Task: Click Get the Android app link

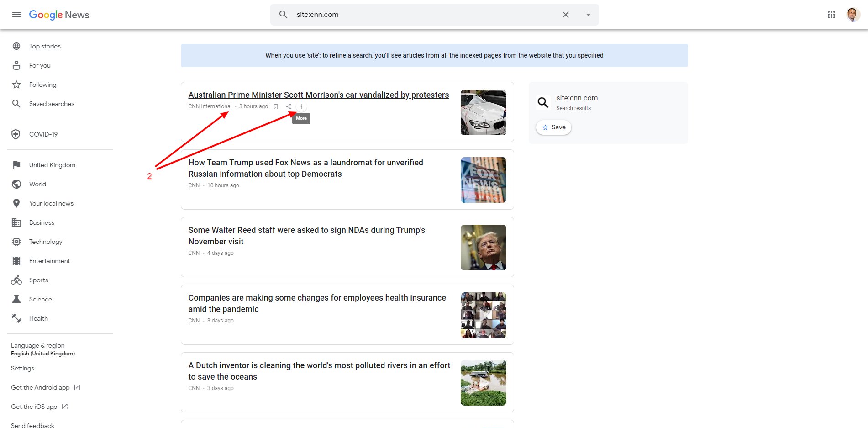Action: [x=40, y=387]
